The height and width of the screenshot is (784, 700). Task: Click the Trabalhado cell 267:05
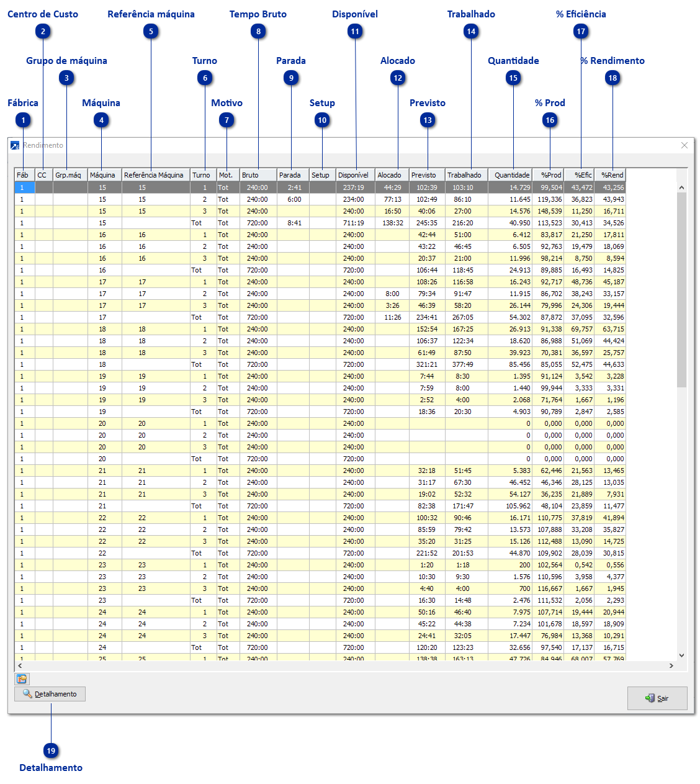point(467,317)
